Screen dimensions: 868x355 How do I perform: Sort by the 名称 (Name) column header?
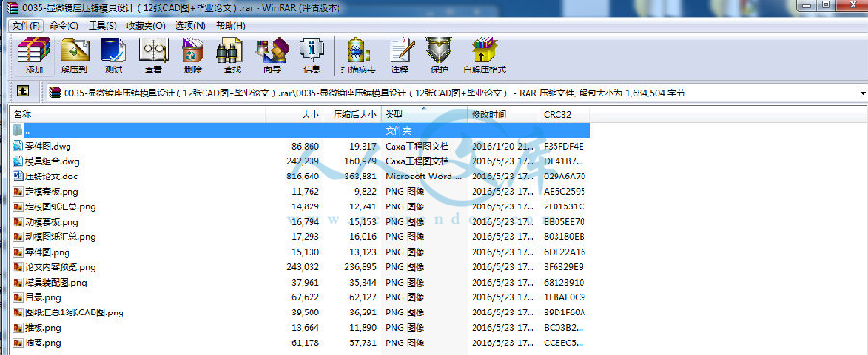click(138, 114)
